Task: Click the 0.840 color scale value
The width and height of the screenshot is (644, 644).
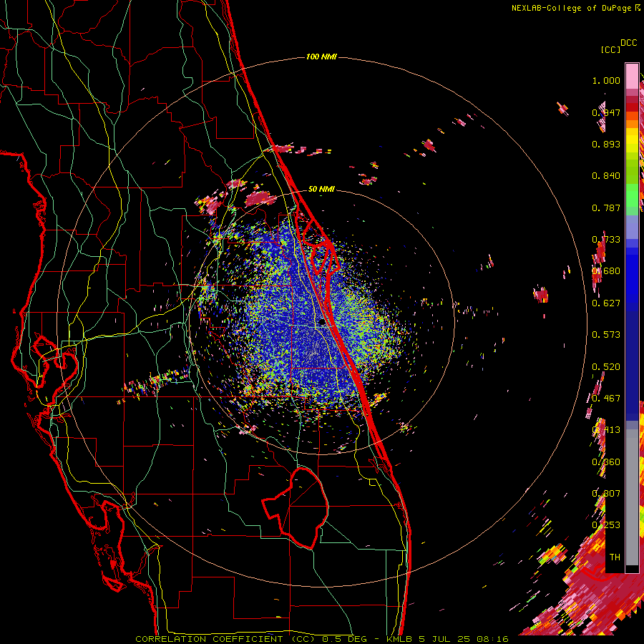Action: pos(606,176)
